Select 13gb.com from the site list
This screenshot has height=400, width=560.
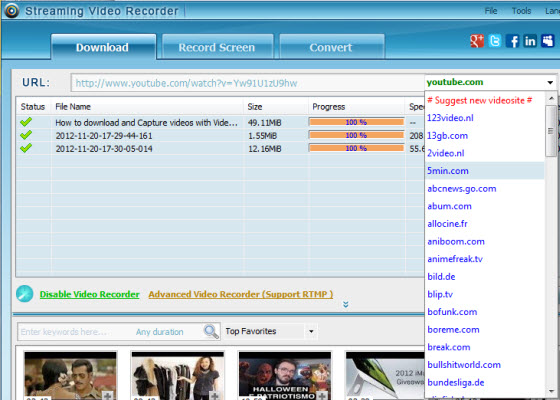(x=447, y=136)
